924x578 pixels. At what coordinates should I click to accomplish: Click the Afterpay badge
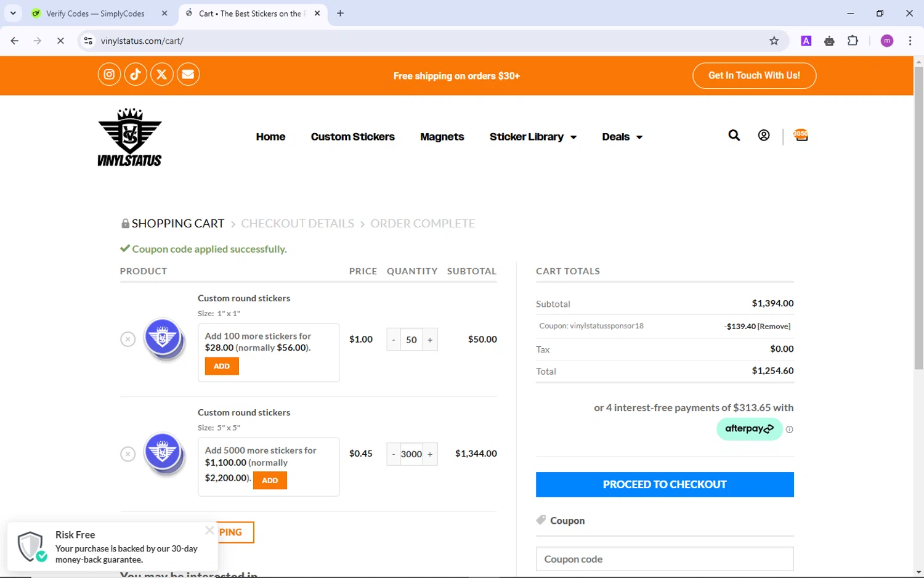click(749, 429)
